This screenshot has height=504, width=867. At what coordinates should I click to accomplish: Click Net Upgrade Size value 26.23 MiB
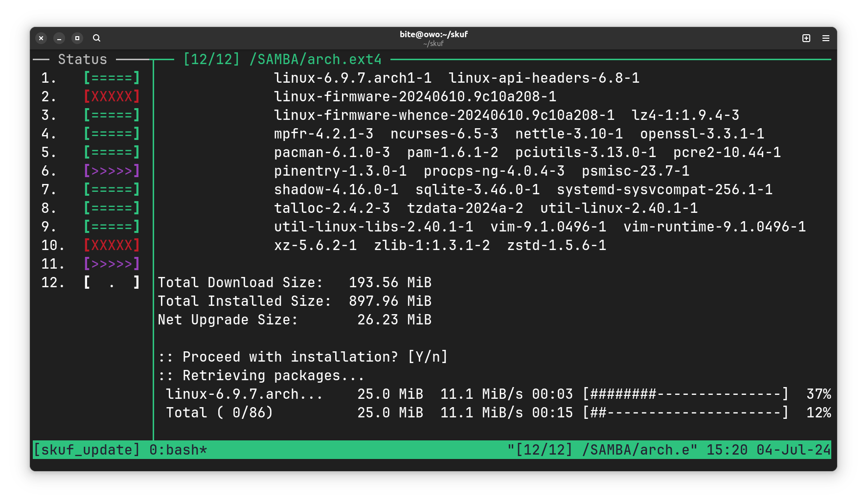[394, 320]
